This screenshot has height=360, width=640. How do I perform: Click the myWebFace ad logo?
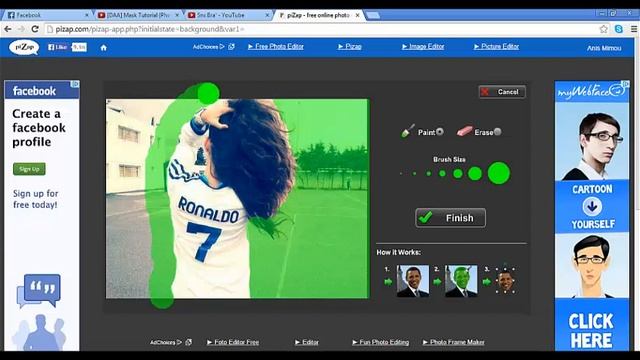coord(591,92)
